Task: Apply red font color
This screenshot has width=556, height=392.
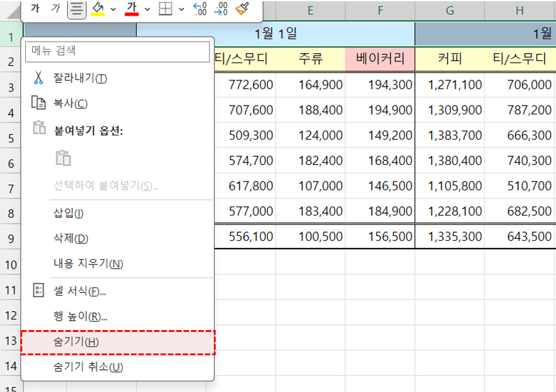Action: pyautogui.click(x=132, y=9)
